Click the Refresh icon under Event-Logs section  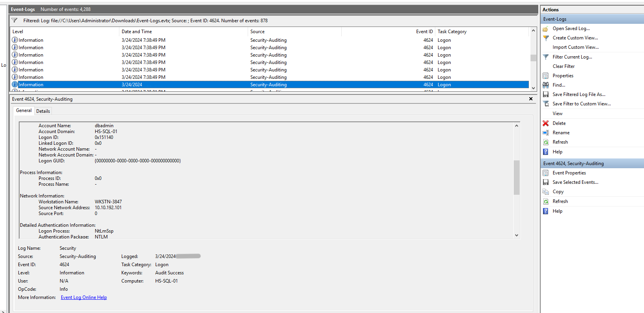[x=546, y=142]
